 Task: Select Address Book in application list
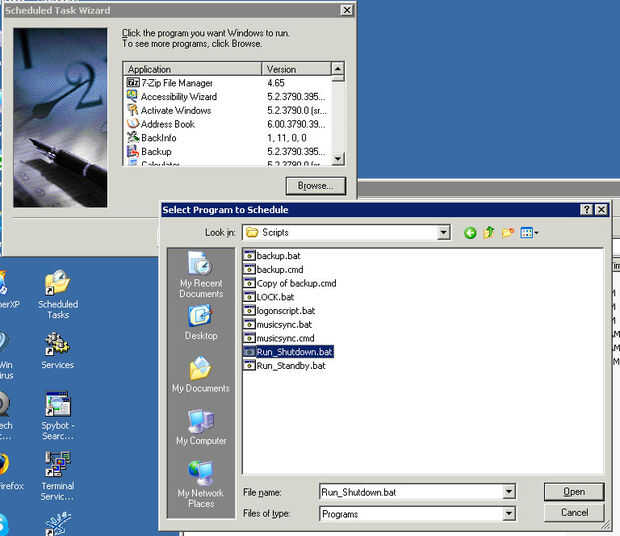tap(161, 124)
